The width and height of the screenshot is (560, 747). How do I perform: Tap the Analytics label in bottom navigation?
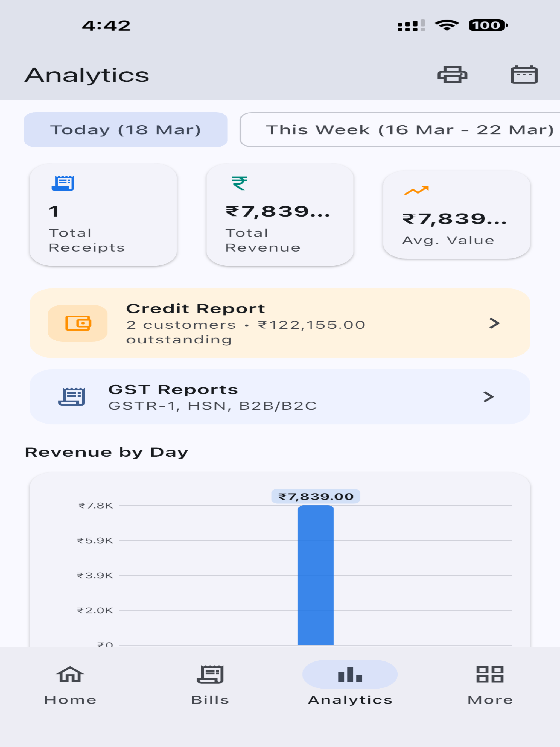pyautogui.click(x=350, y=700)
